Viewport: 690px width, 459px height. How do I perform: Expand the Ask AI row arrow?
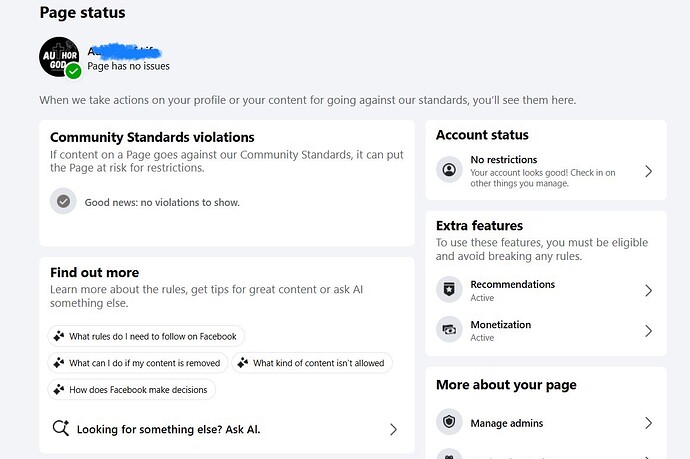coord(393,429)
